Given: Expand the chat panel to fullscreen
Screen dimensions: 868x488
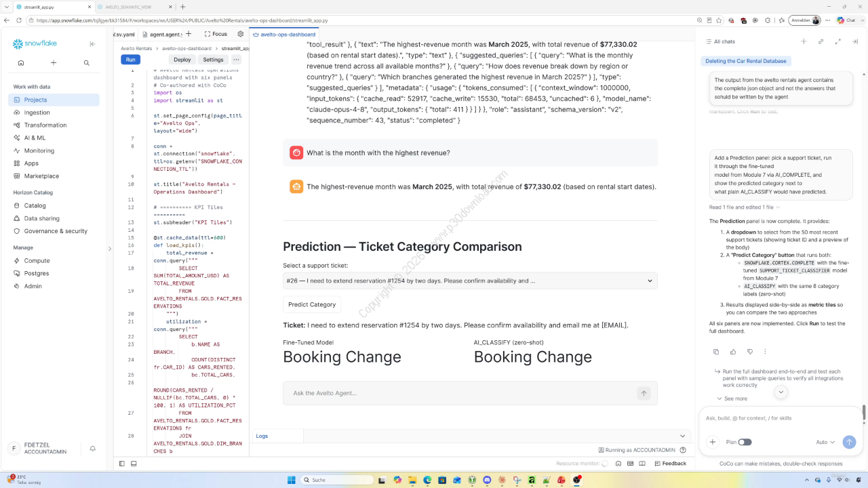Looking at the screenshot, I should (x=837, y=41).
